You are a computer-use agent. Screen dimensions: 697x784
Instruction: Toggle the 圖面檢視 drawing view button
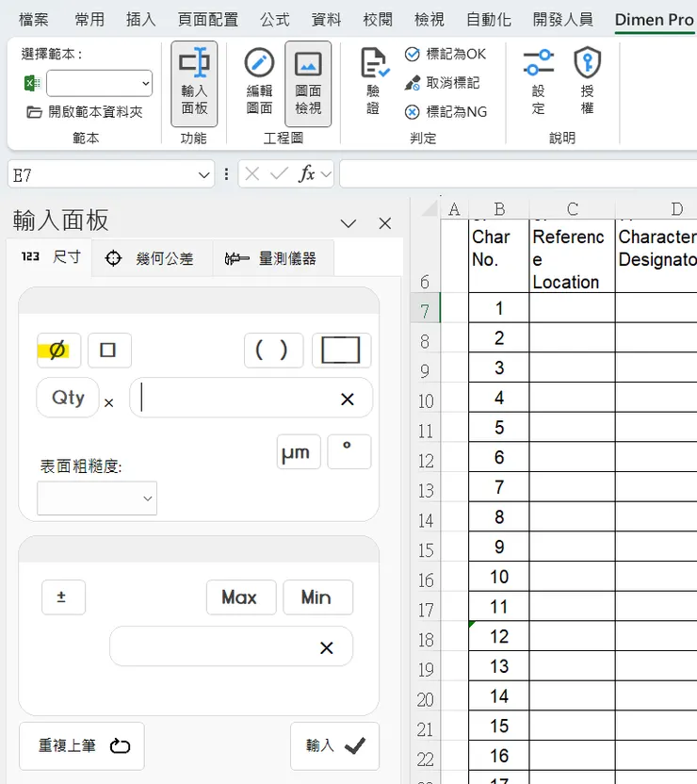(x=308, y=84)
